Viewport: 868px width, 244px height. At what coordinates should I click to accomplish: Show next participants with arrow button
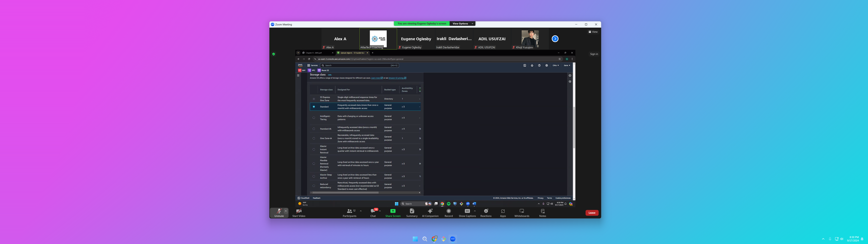pos(555,39)
